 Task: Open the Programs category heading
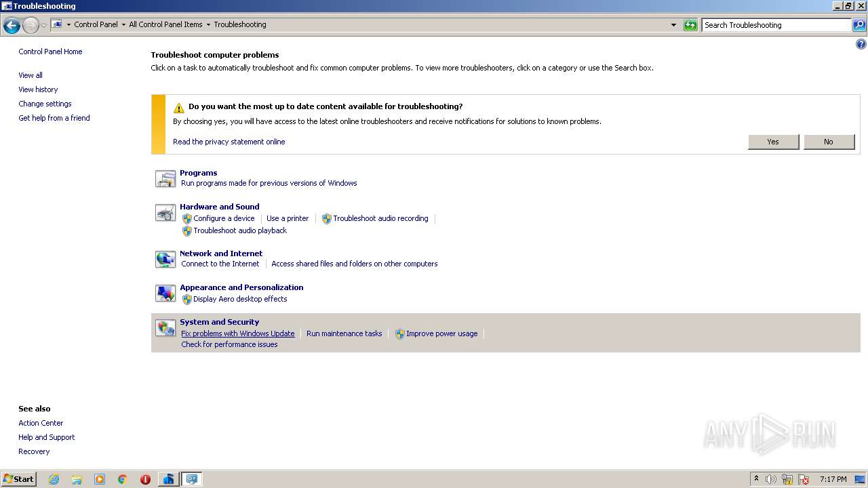pos(198,173)
